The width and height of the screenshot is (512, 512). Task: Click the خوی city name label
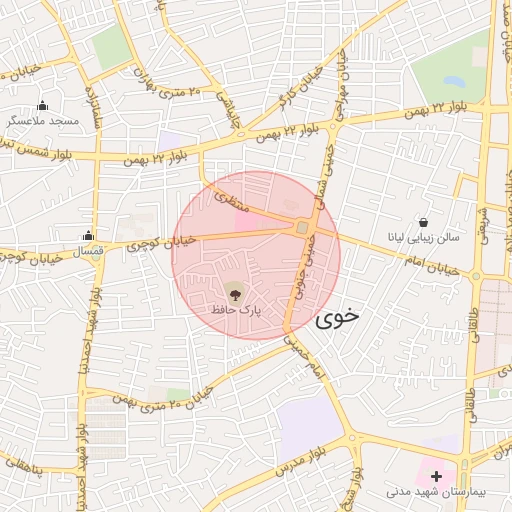tap(337, 319)
